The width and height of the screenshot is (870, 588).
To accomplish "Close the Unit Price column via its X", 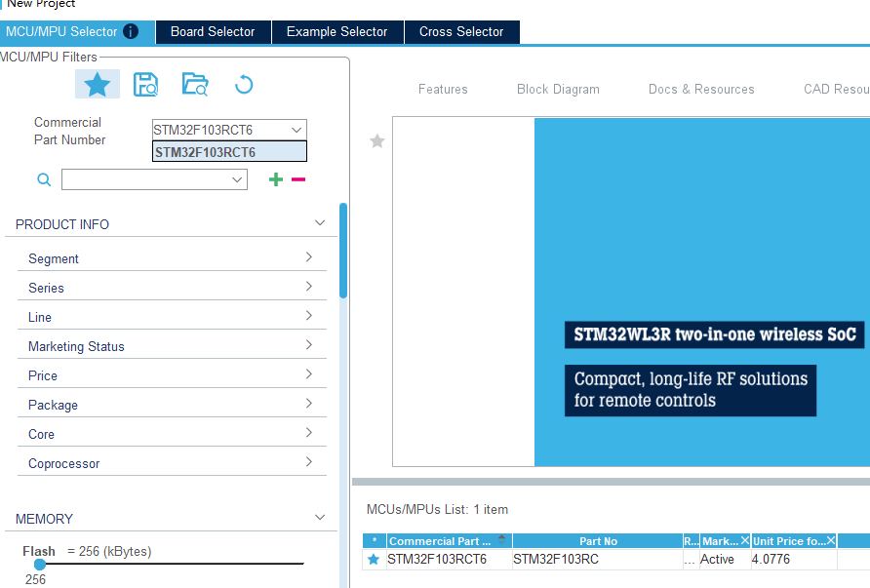I will tap(831, 540).
